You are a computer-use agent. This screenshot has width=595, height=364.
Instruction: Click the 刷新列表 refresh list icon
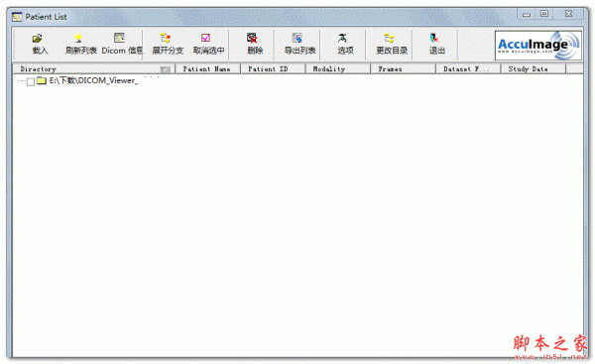(78, 39)
